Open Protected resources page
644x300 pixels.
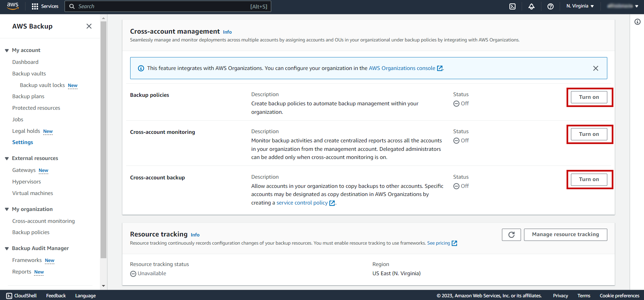[x=36, y=108]
